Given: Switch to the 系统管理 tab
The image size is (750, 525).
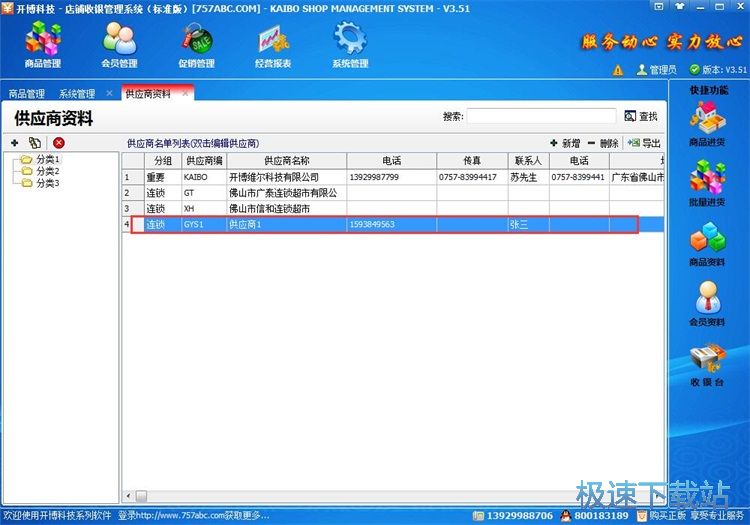Looking at the screenshot, I should point(77,94).
